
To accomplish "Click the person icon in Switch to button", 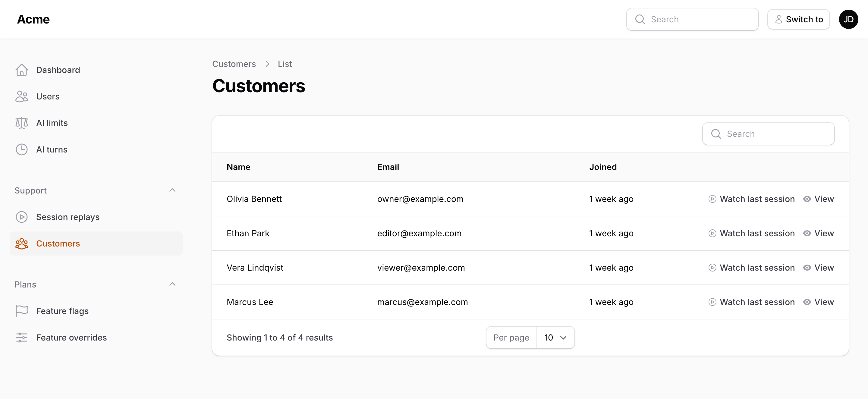I will [779, 19].
